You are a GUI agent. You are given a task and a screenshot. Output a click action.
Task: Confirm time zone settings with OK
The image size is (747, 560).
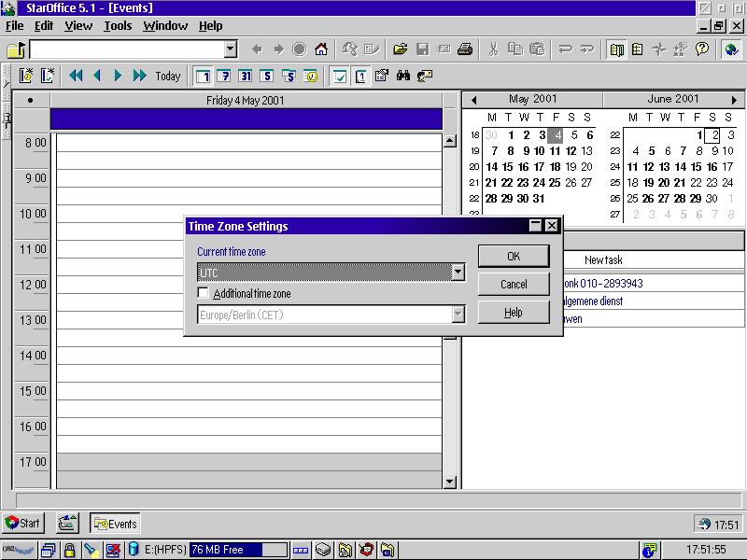(x=513, y=257)
